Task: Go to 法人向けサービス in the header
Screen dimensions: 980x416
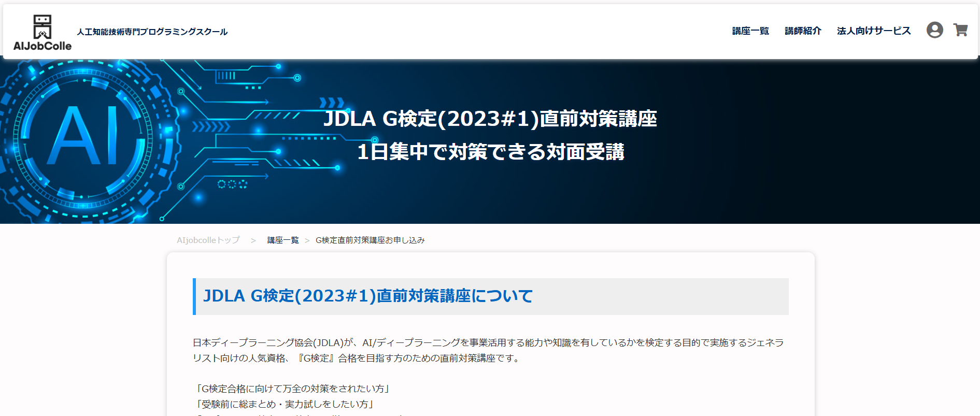Action: [873, 31]
